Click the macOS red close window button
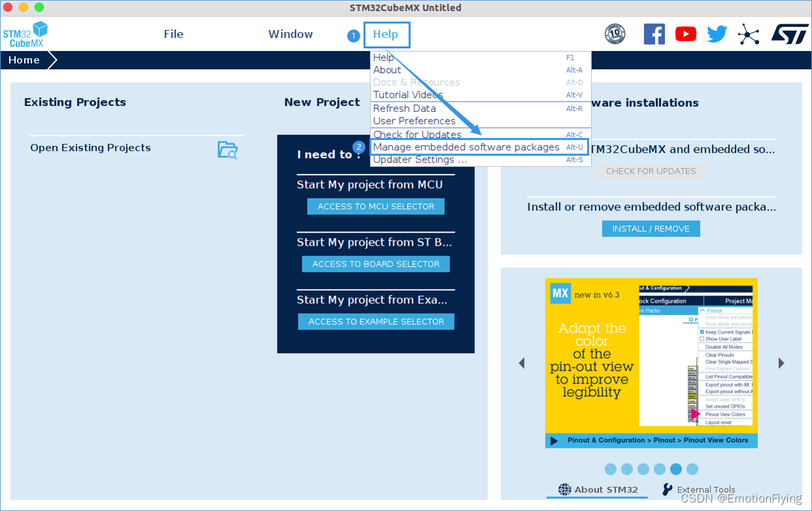 8,8
